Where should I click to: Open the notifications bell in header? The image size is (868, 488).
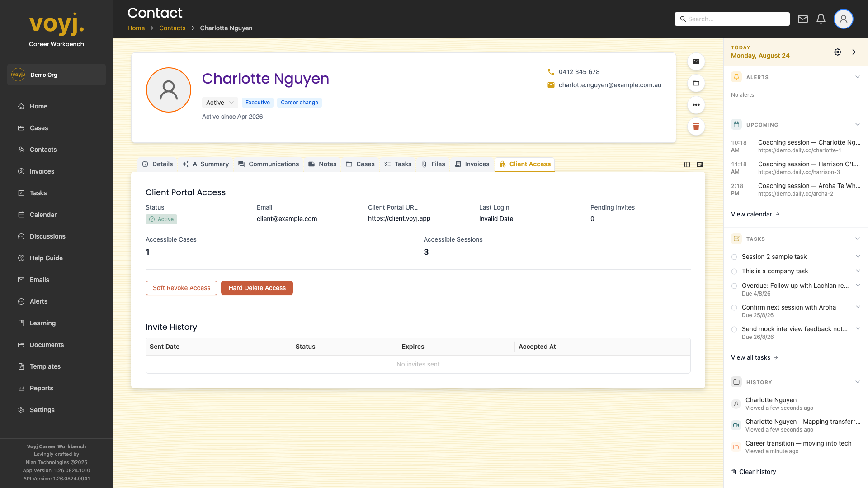821,19
